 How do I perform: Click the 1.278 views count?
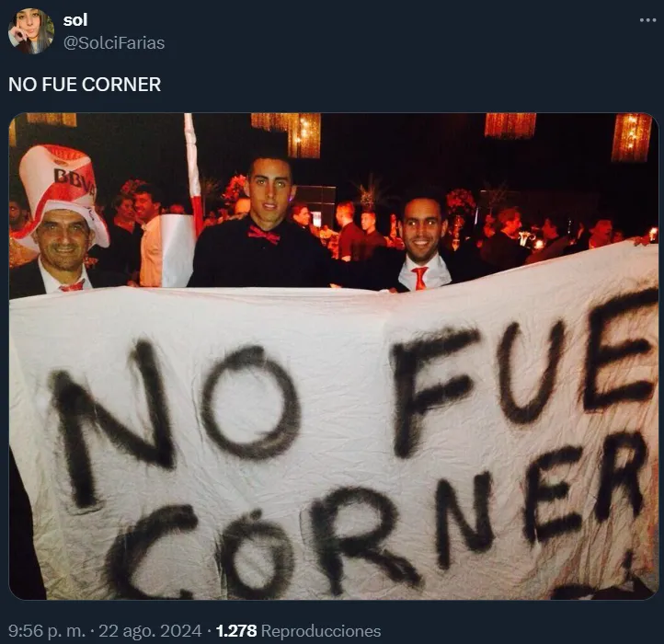236,631
